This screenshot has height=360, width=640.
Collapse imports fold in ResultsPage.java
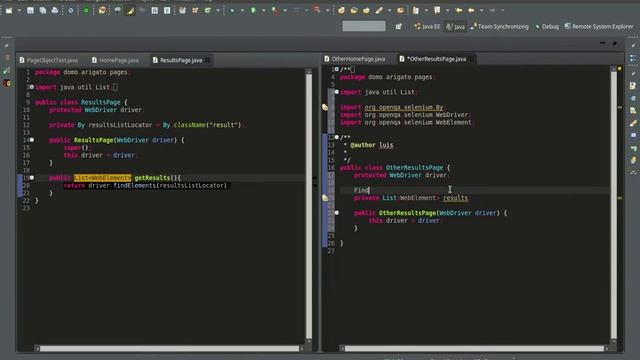(x=32, y=87)
